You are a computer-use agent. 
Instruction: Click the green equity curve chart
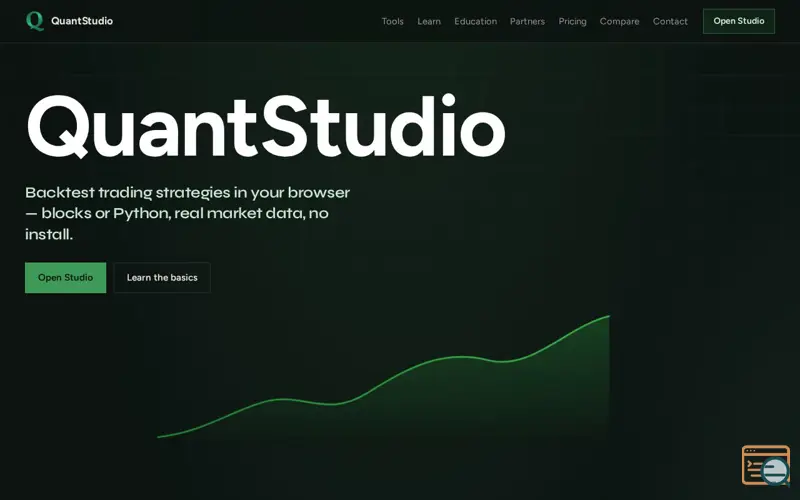(x=384, y=377)
